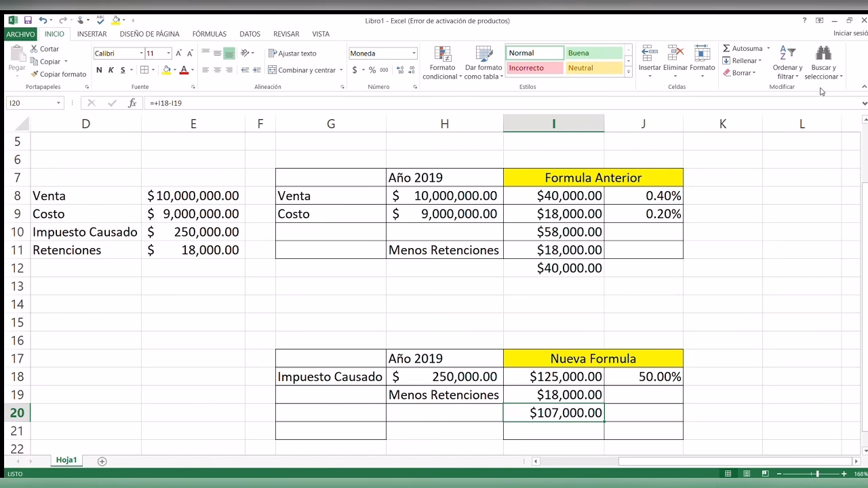Toggle bold (N) formatting
Image resolution: width=868 pixels, height=488 pixels.
point(99,70)
